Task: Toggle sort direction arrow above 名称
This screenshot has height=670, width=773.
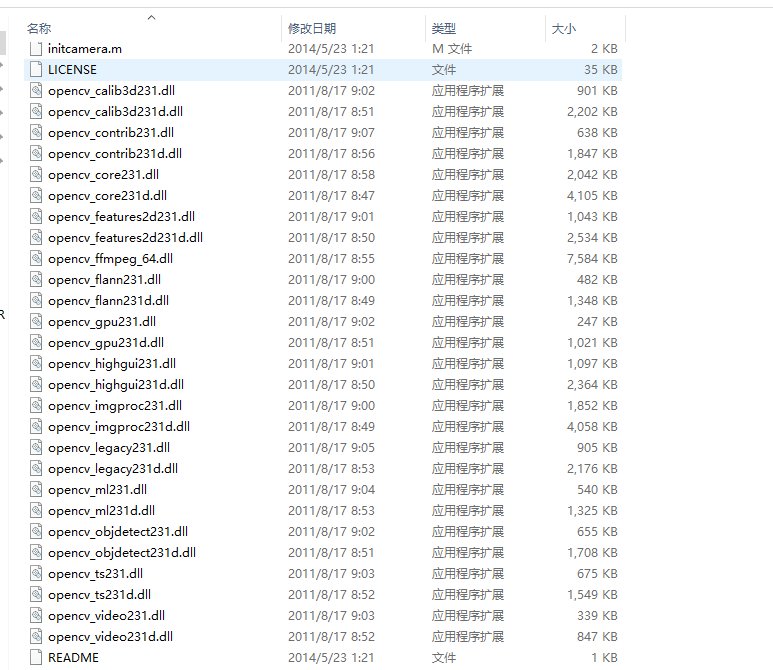Action: 151,18
